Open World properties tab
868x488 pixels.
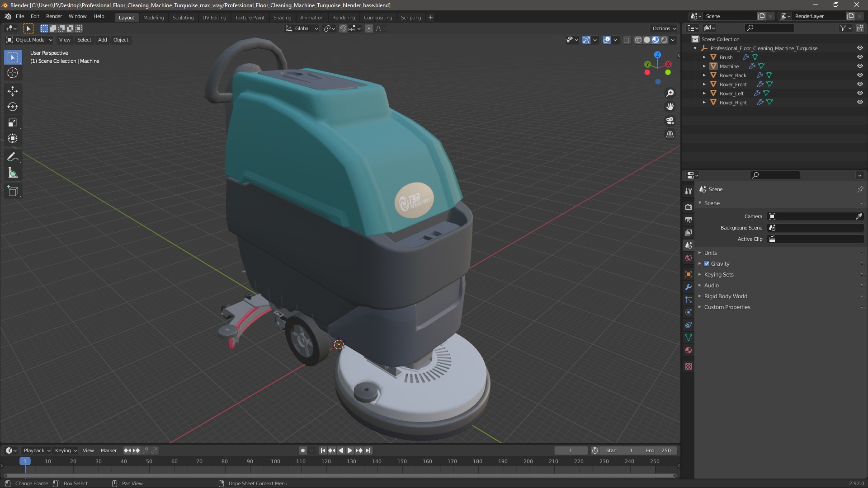point(689,258)
